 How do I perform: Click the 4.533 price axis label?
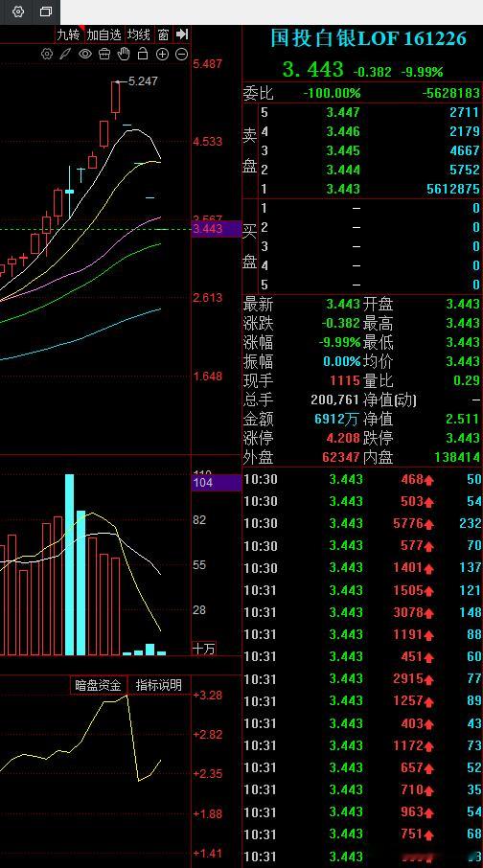pos(208,142)
